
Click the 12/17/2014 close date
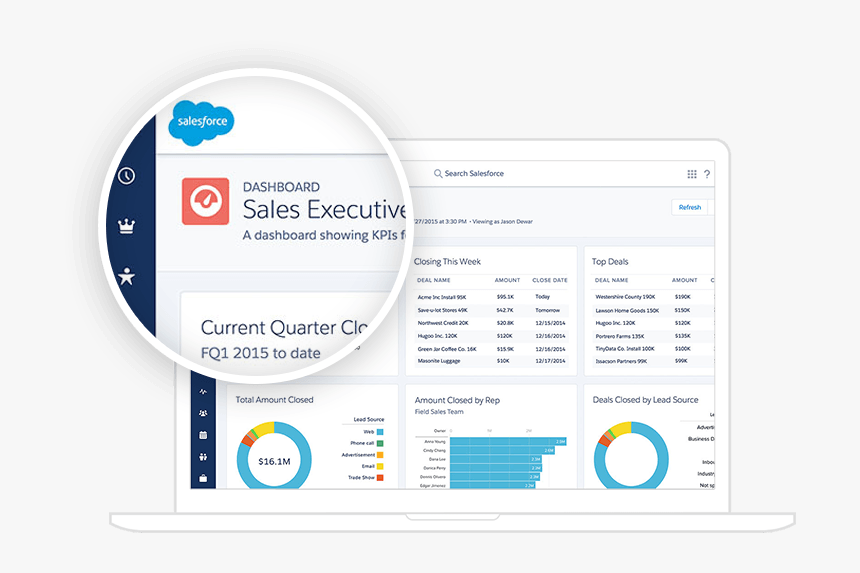[x=550, y=361]
